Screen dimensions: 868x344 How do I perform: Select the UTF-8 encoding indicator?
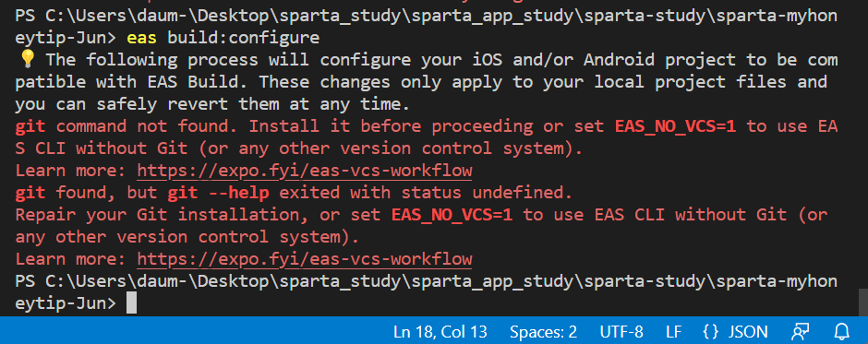tap(621, 332)
